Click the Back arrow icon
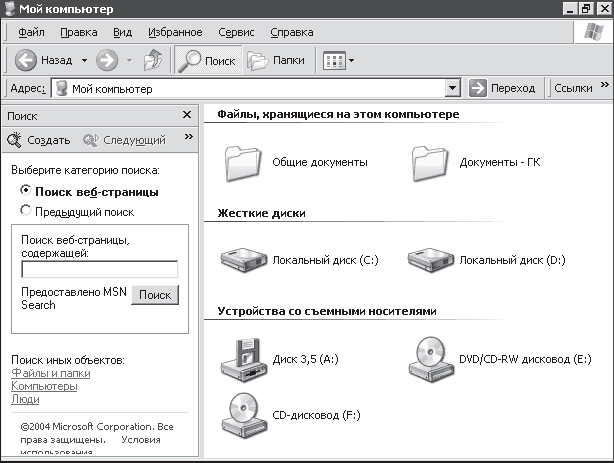This screenshot has height=463, width=614. click(x=26, y=60)
